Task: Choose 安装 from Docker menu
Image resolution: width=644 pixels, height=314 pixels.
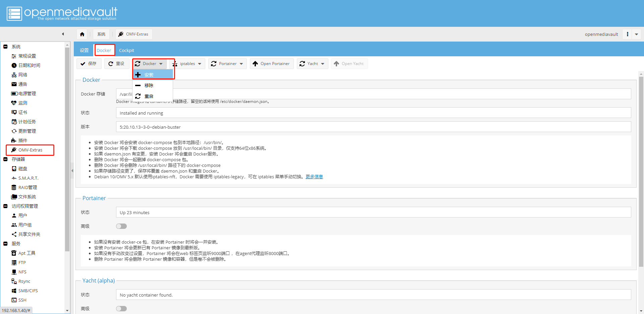Action: 153,75
